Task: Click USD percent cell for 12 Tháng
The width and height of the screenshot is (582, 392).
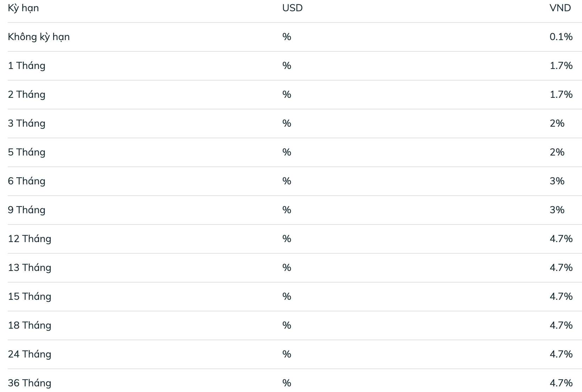Action: (287, 239)
